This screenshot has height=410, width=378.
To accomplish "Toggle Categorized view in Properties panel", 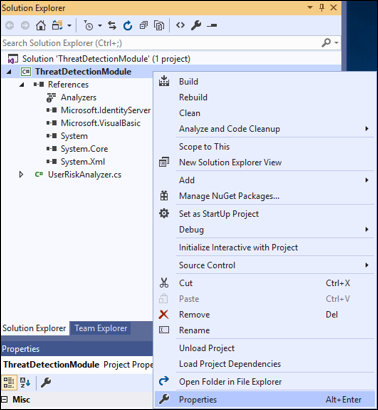I will pyautogui.click(x=9, y=382).
